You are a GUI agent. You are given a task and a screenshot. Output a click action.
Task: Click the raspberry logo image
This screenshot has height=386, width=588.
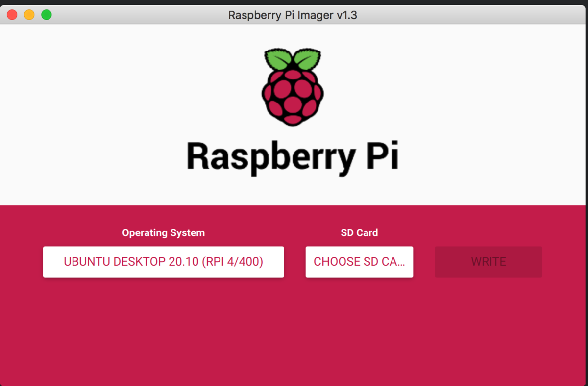click(293, 87)
